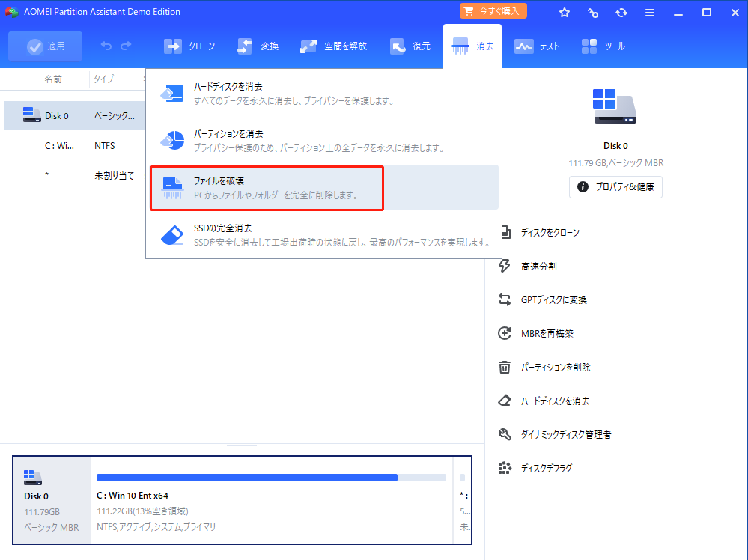This screenshot has width=748, height=560.
Task: Open the クローン toolbar menu
Action: [x=189, y=46]
